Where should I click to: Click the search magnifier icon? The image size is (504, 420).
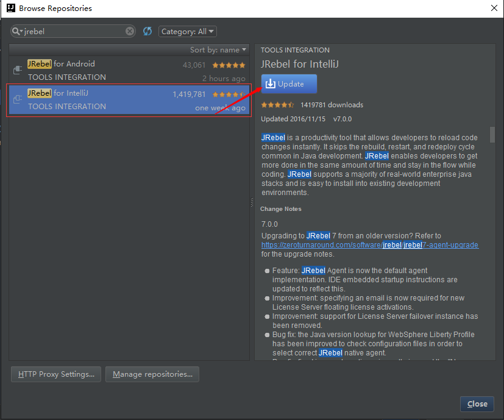point(17,31)
